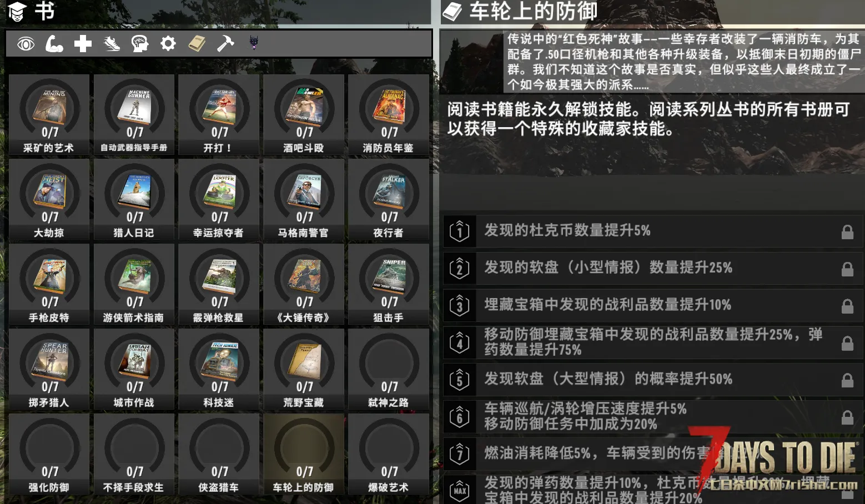Select volume 5 大型情报 perk row
The image size is (865, 504).
(653, 380)
